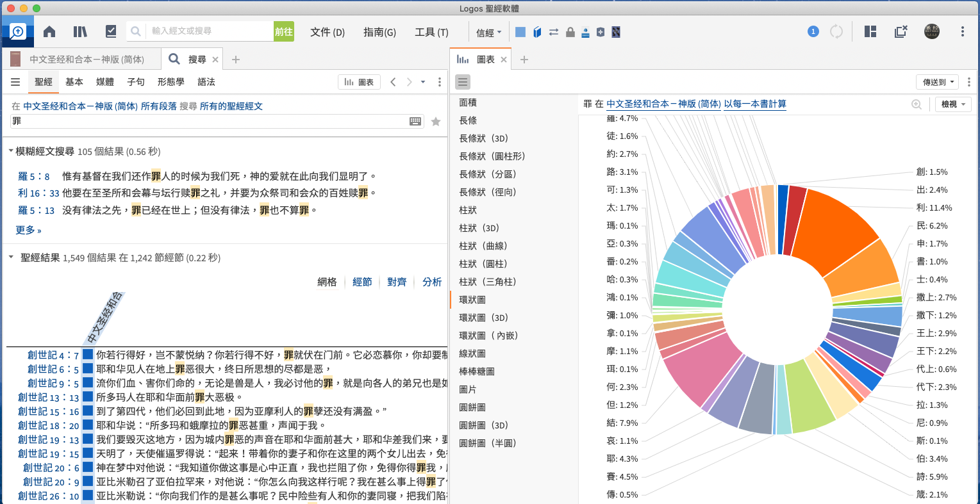Open the layouts grid icon
Image resolution: width=980 pixels, height=504 pixels.
(870, 31)
